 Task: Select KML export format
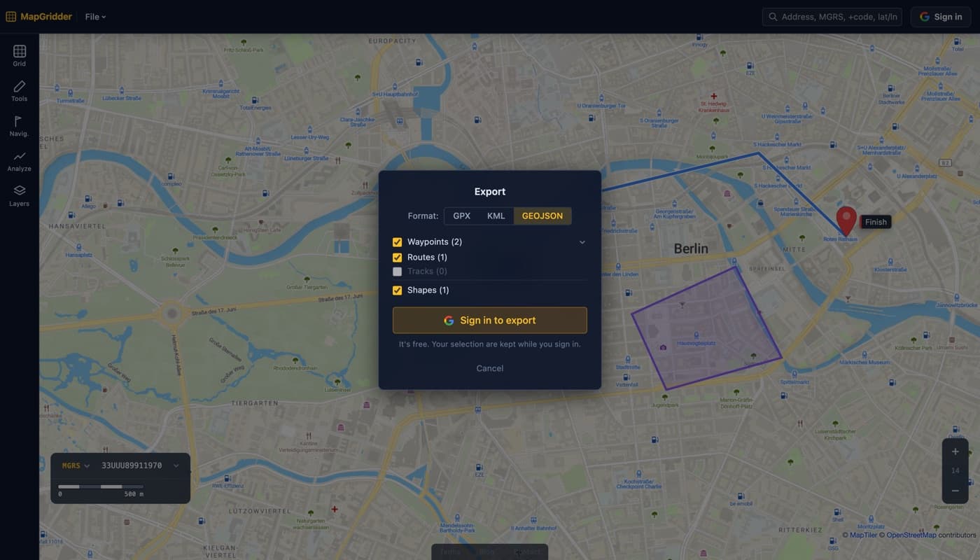coord(496,216)
